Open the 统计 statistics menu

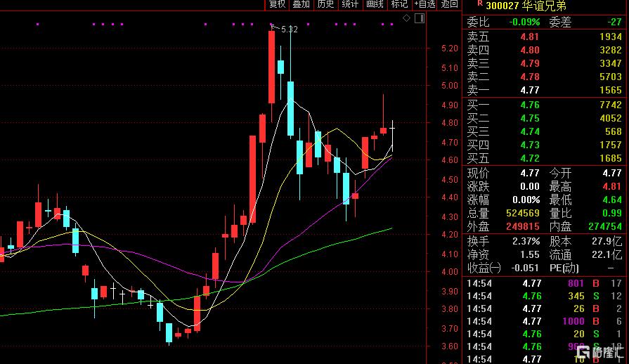(x=350, y=4)
